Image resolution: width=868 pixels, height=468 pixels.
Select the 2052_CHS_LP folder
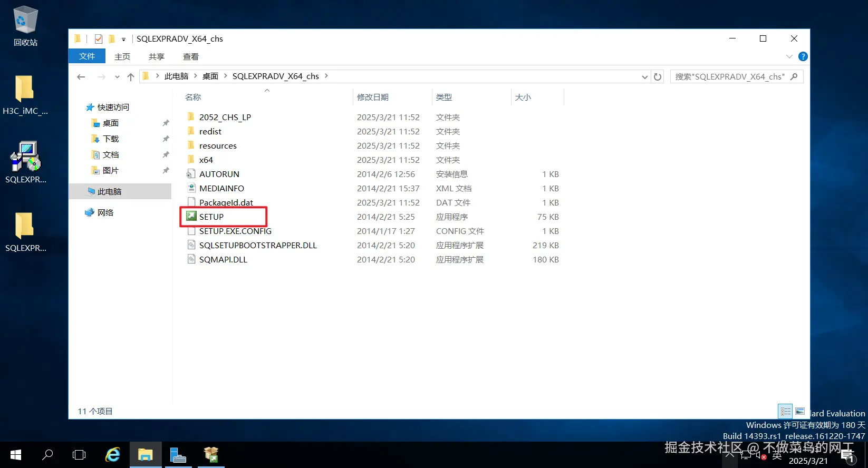(225, 117)
